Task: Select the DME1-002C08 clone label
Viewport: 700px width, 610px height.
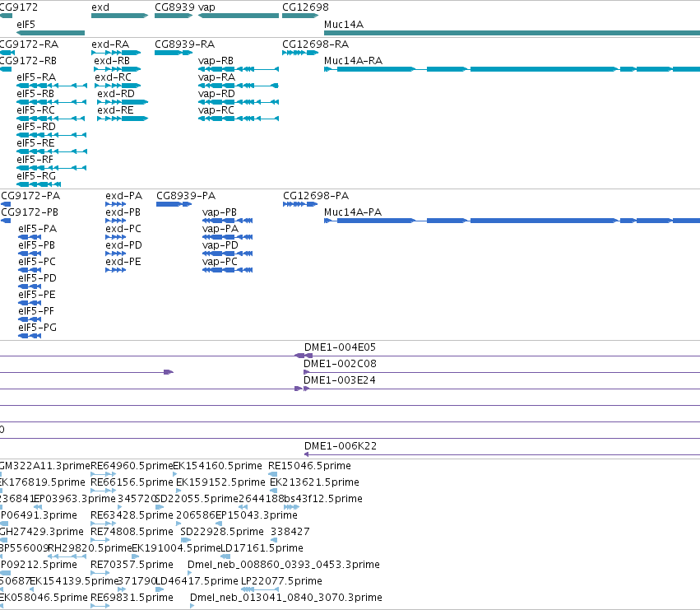Action: click(341, 364)
